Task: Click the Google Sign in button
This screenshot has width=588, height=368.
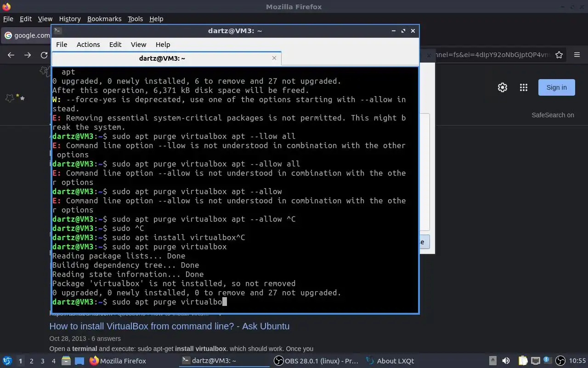Action: 556,87
